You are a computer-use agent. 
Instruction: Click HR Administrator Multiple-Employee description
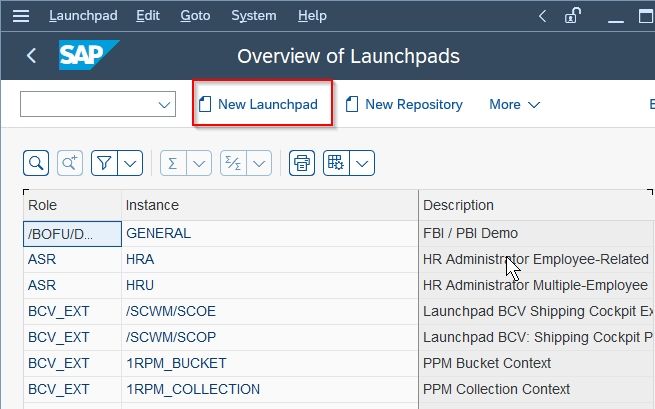pyautogui.click(x=537, y=285)
